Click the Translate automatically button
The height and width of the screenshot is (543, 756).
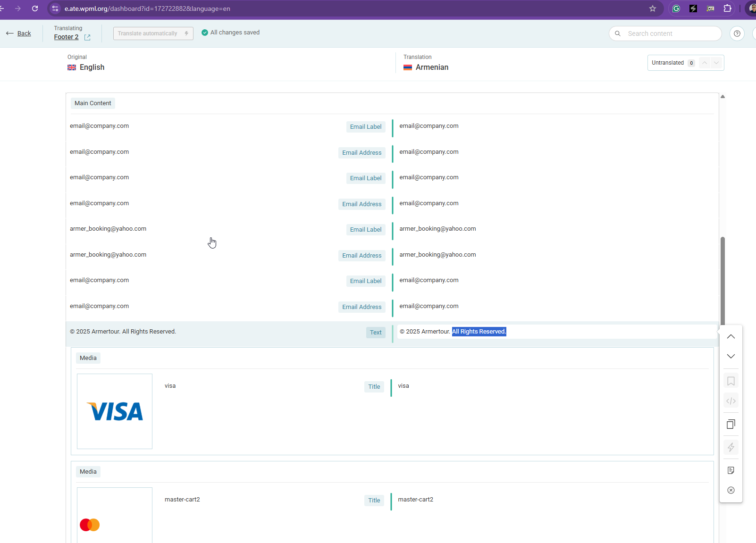tap(153, 33)
